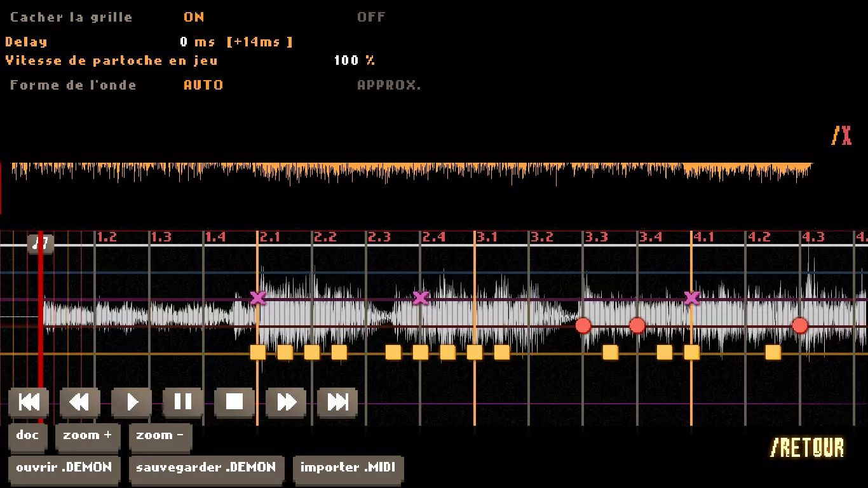Click the beat marker 3.4
Image resolution: width=868 pixels, height=488 pixels.
pyautogui.click(x=651, y=238)
